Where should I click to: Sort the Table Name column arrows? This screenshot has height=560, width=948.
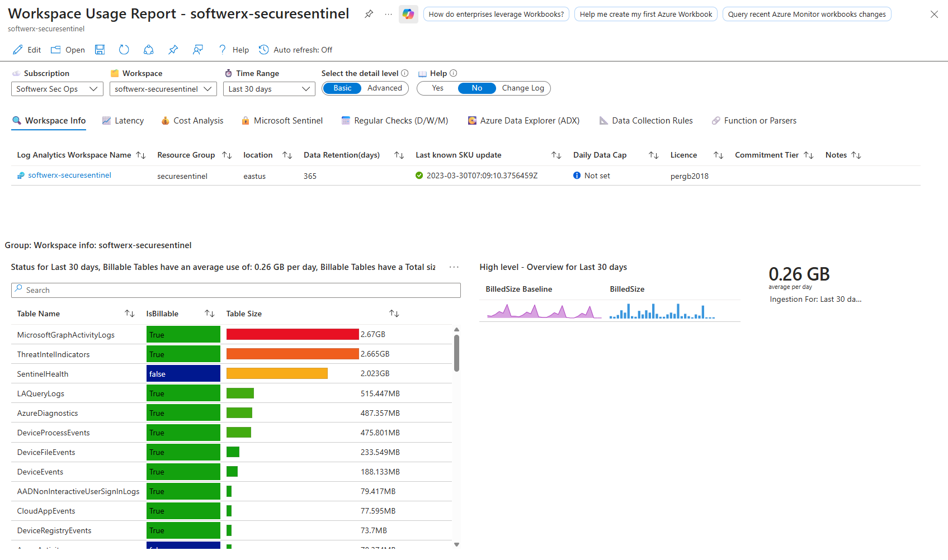coord(130,314)
